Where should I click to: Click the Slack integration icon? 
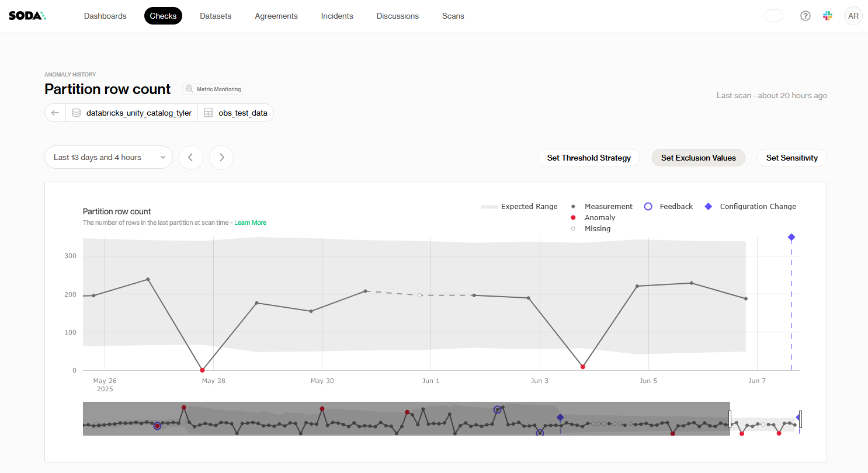(x=828, y=16)
